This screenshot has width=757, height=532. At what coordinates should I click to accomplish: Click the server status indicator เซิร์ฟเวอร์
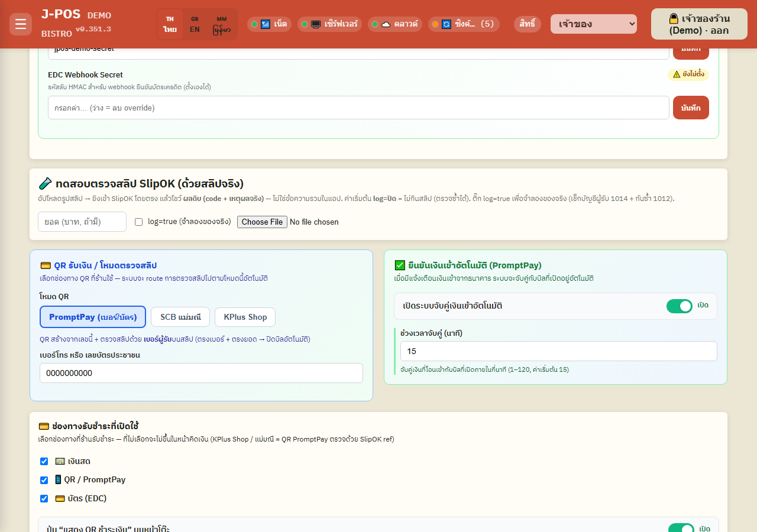coord(329,24)
